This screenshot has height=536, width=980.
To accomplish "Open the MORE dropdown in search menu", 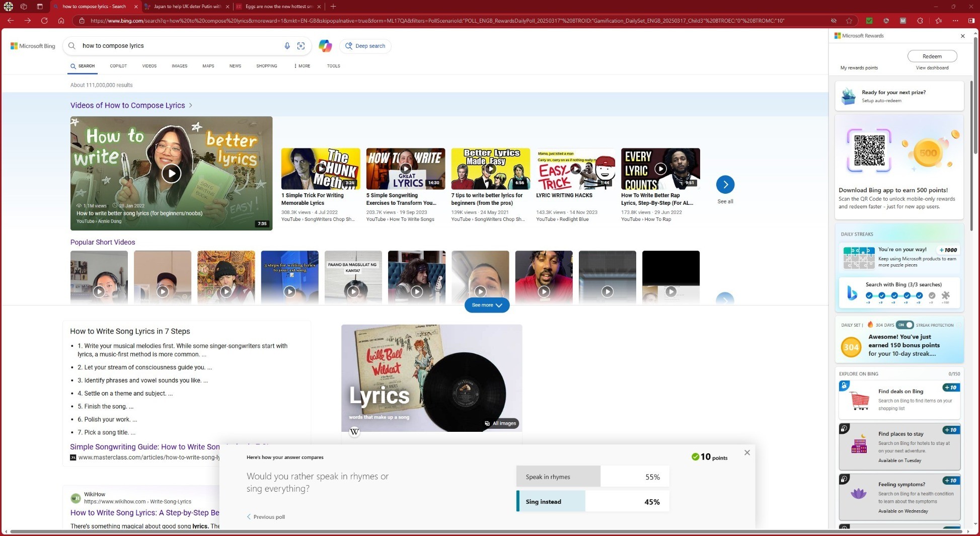I will coord(302,66).
